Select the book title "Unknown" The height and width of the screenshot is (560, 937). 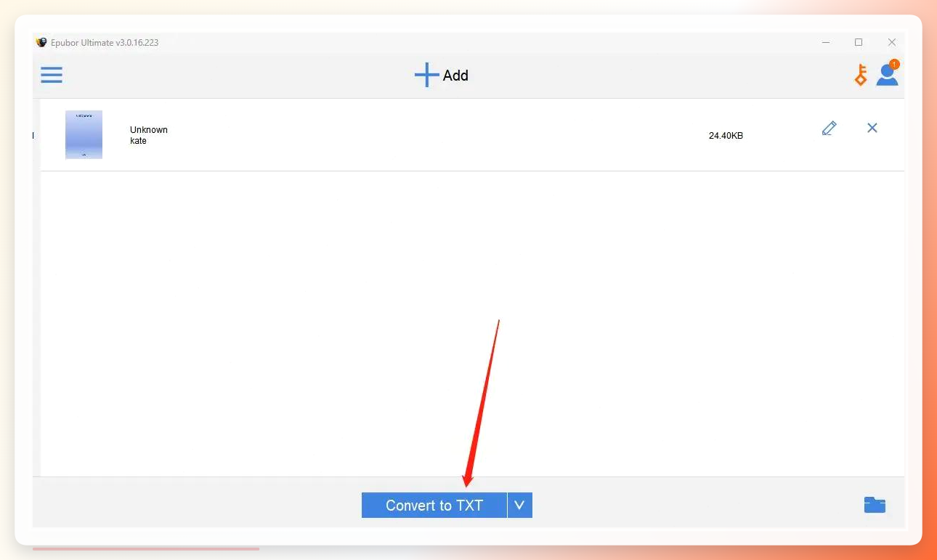pos(149,130)
